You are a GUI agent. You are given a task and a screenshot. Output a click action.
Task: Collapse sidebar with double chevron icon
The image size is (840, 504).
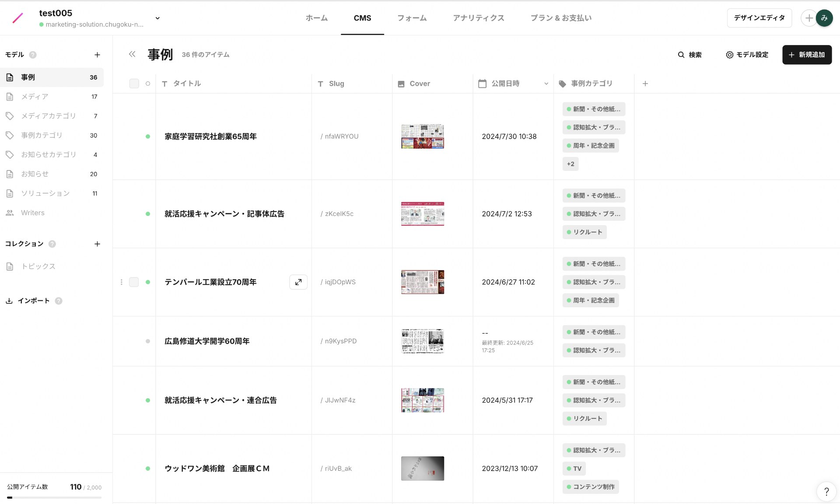tap(132, 54)
